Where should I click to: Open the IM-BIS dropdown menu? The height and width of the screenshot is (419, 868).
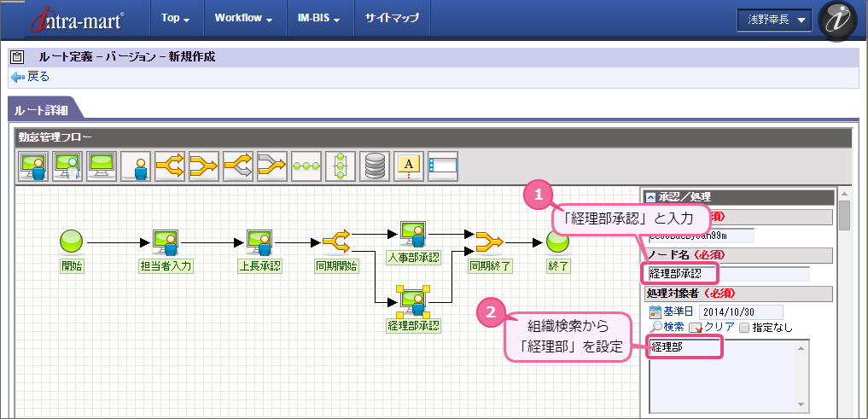point(321,18)
